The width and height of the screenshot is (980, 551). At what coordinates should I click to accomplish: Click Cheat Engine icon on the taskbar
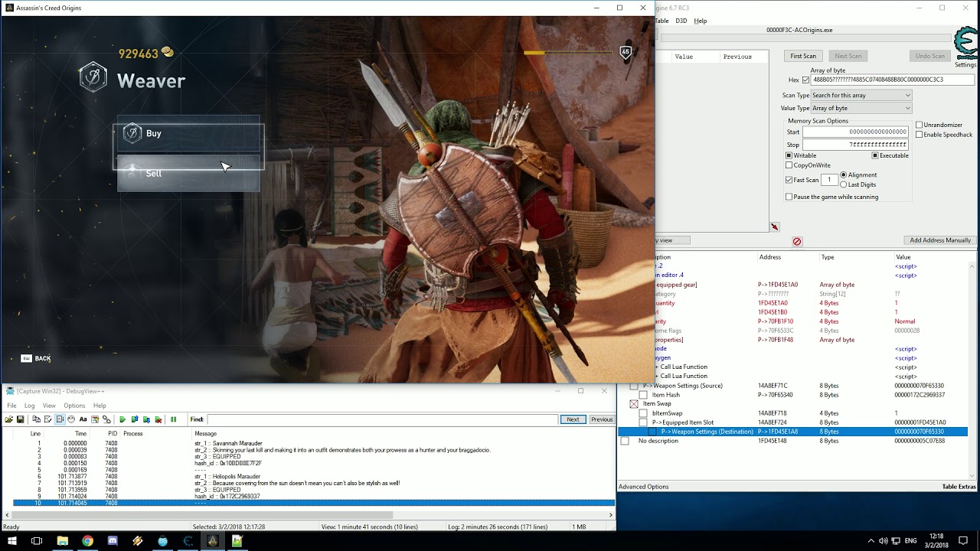tap(188, 541)
